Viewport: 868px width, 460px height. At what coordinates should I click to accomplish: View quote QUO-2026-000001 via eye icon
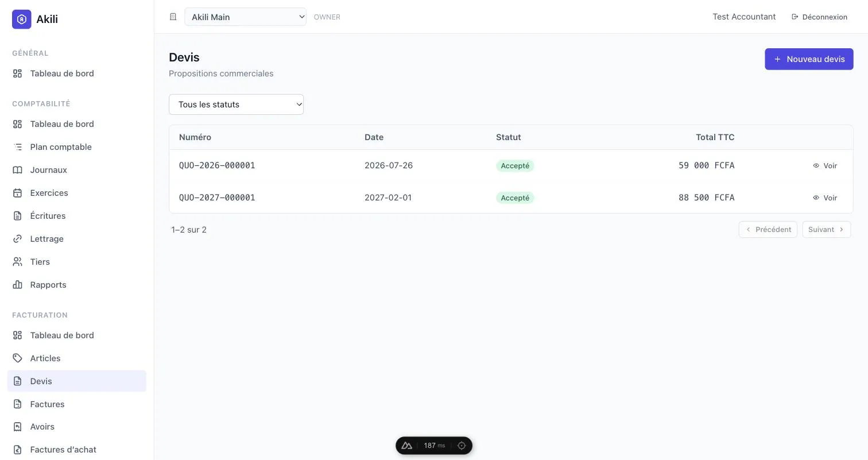[x=816, y=165]
